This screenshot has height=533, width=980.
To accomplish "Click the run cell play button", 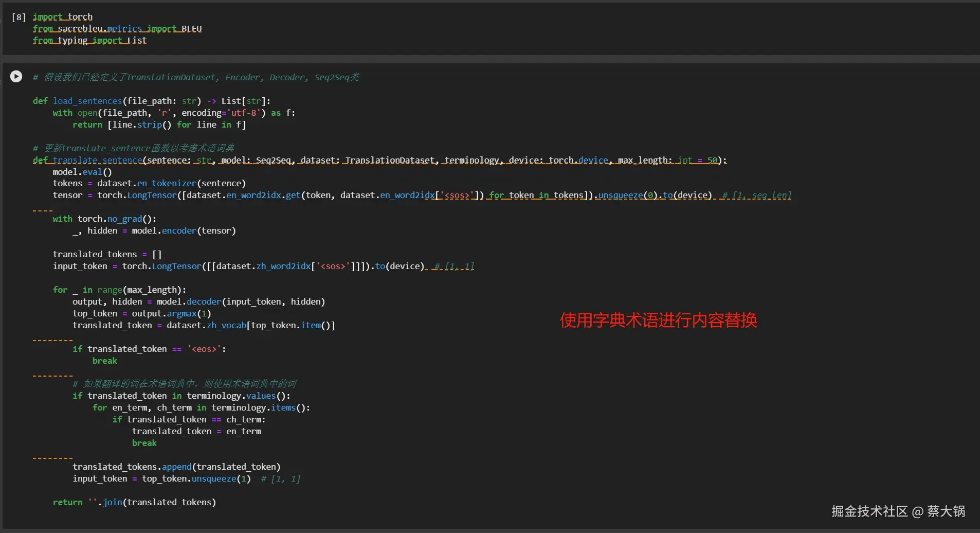I will point(16,76).
